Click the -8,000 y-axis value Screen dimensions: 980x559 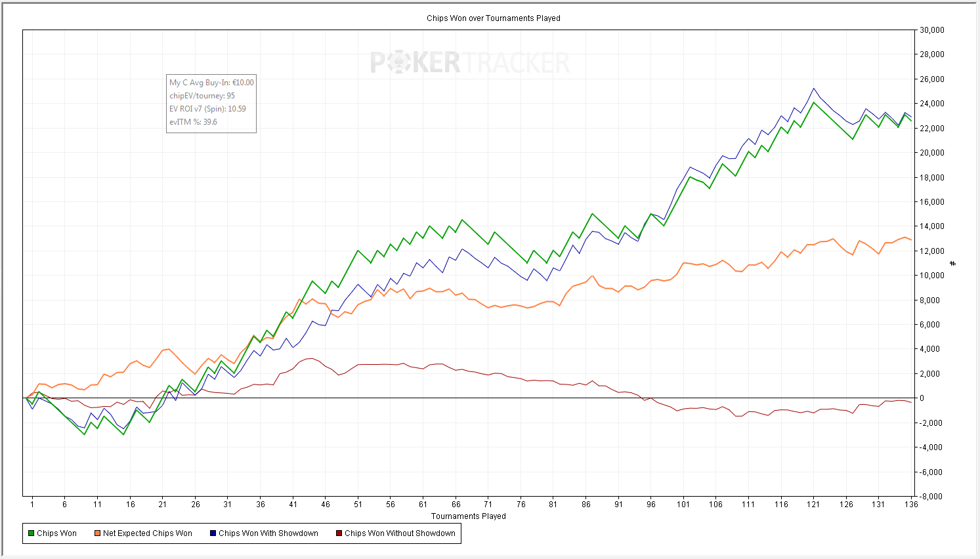pos(932,497)
